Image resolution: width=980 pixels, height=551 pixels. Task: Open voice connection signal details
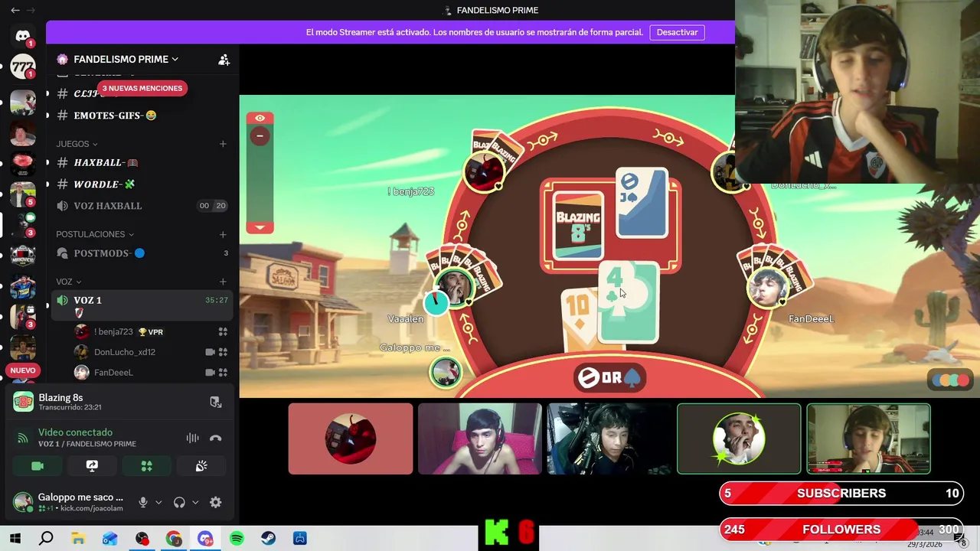[22, 438]
